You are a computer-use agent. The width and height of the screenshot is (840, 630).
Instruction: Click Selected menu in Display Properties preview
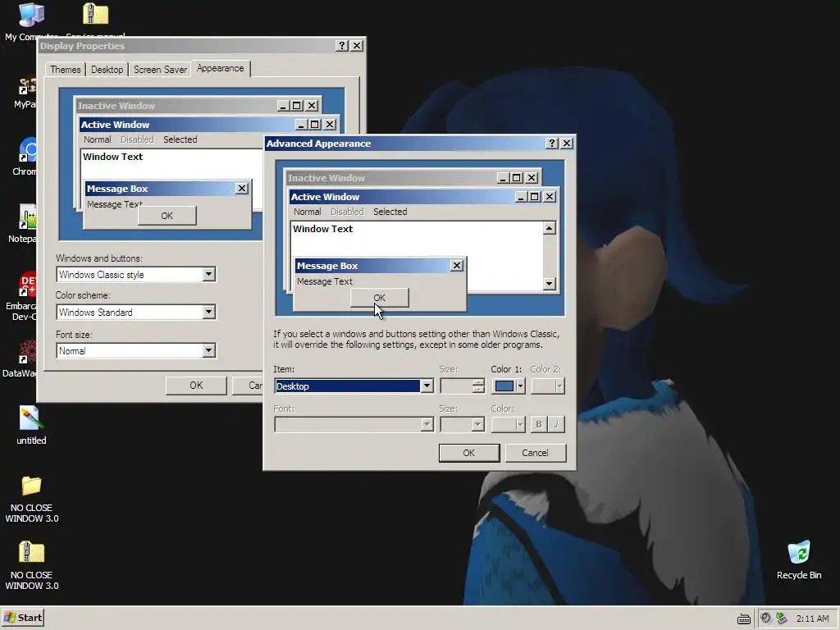pos(180,139)
